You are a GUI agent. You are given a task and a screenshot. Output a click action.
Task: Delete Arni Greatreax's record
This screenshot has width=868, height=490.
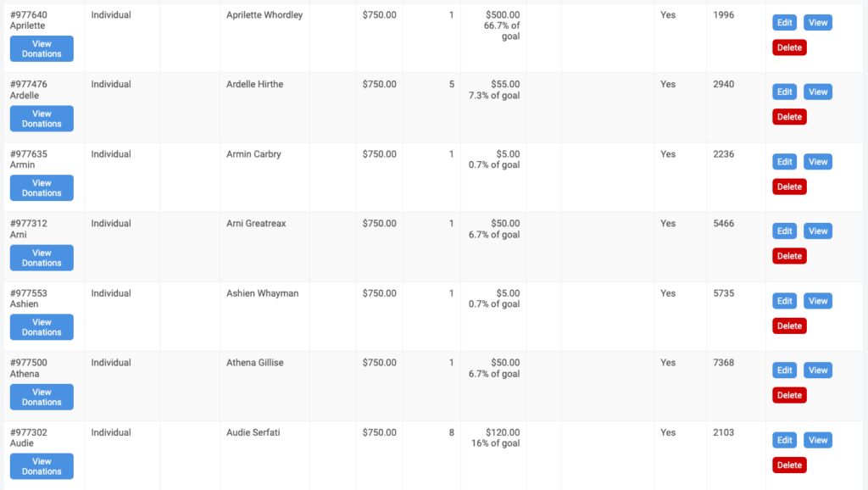tap(789, 256)
